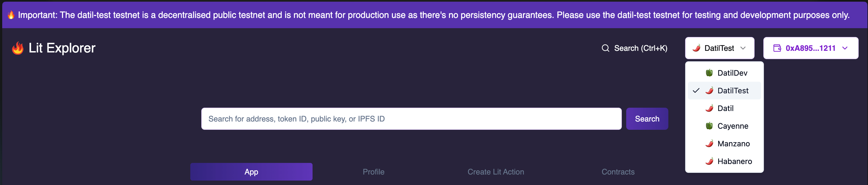Open the Search (Ctrl+K) quick search
868x185 pixels.
(x=640, y=48)
